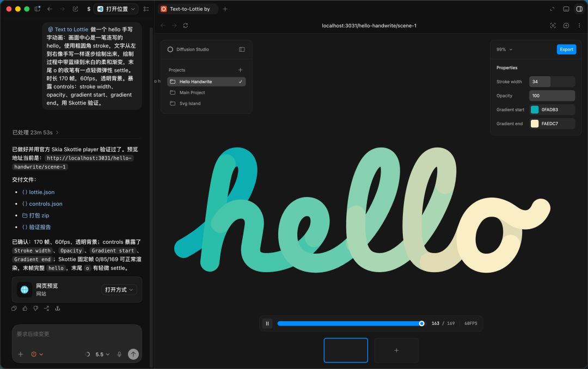Select the Text-to-Lottie browser tab

click(x=187, y=9)
